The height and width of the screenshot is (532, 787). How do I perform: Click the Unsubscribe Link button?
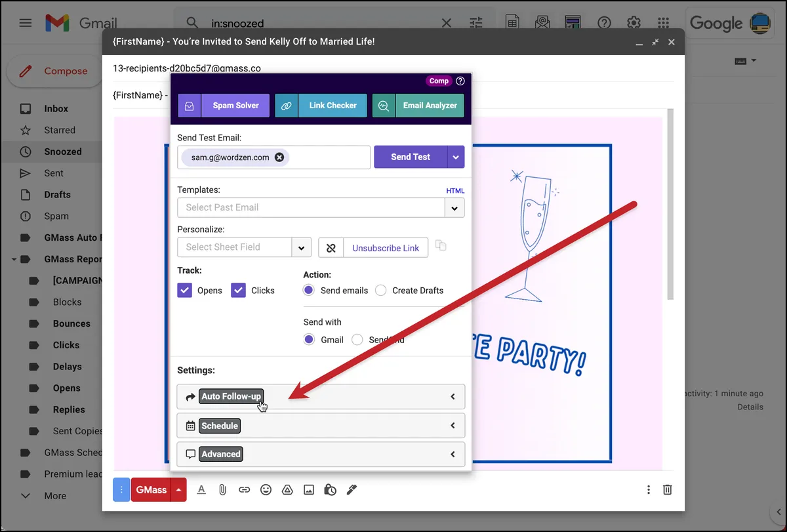[x=386, y=248]
